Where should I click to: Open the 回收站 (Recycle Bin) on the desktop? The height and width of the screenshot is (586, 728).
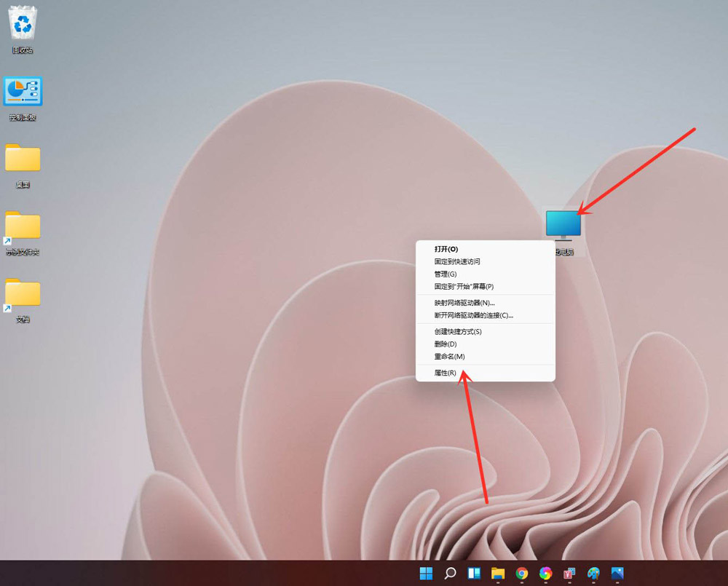click(x=22, y=25)
